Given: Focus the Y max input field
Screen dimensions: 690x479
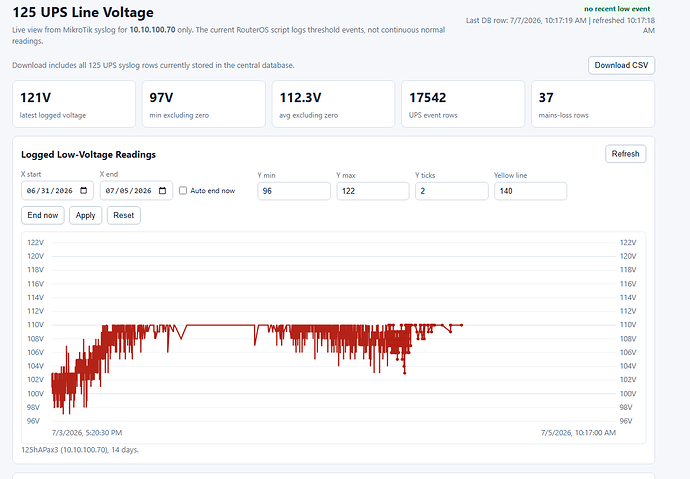Looking at the screenshot, I should [x=373, y=191].
